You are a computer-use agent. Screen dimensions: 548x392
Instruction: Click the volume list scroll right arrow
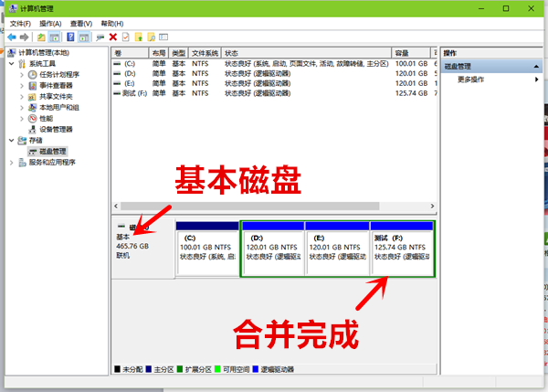432,206
